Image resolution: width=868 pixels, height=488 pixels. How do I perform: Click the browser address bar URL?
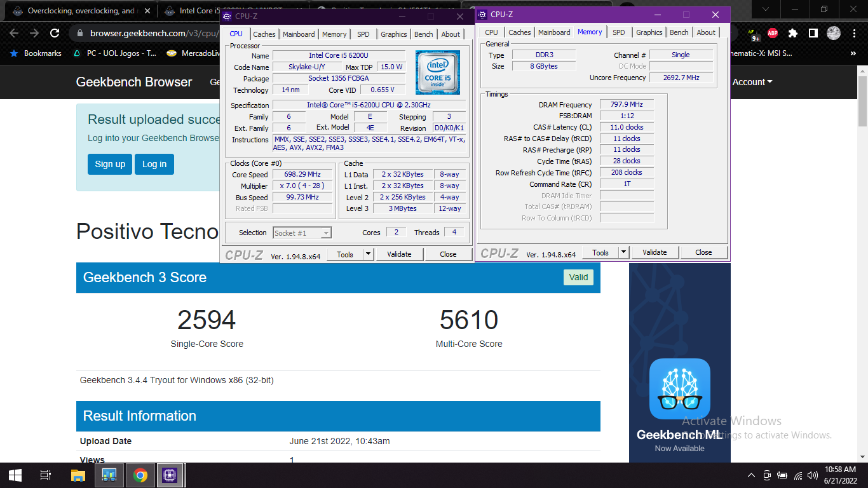pyautogui.click(x=155, y=34)
